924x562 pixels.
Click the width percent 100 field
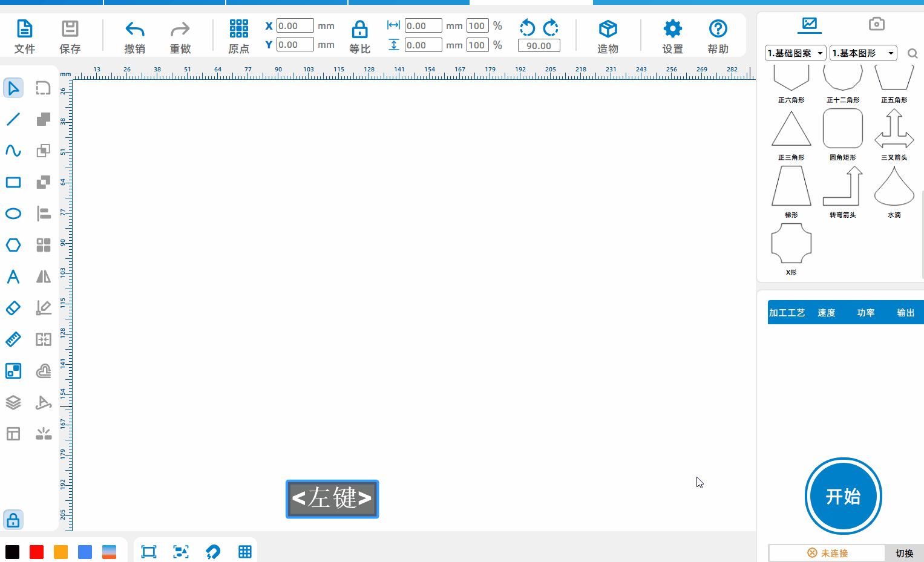(x=477, y=25)
